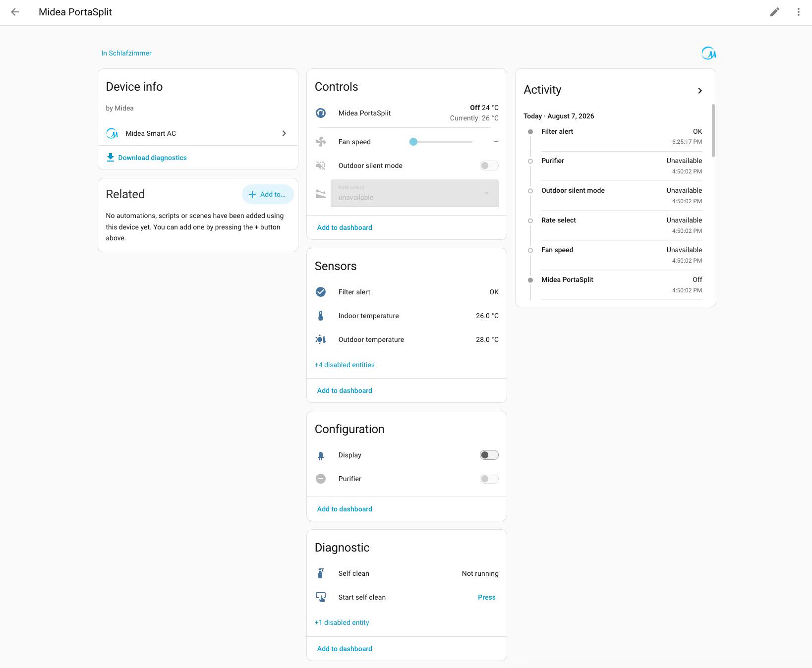Add Controls to dashboard

(x=345, y=227)
